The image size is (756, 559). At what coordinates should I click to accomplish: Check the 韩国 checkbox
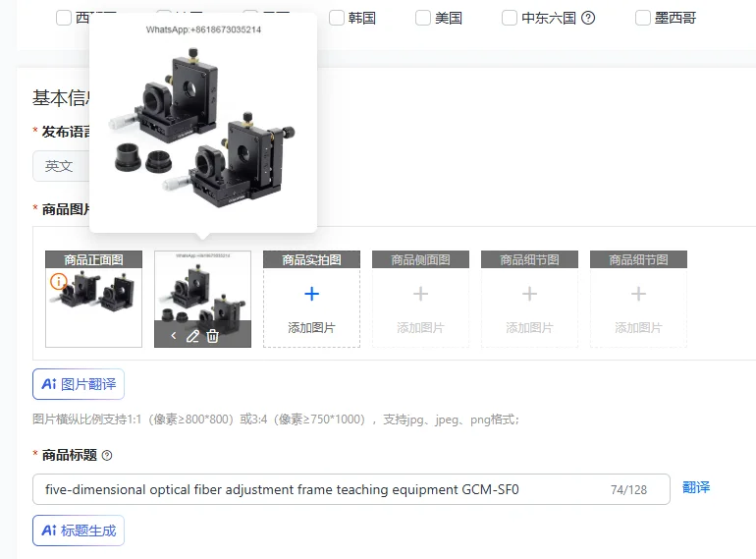(336, 18)
